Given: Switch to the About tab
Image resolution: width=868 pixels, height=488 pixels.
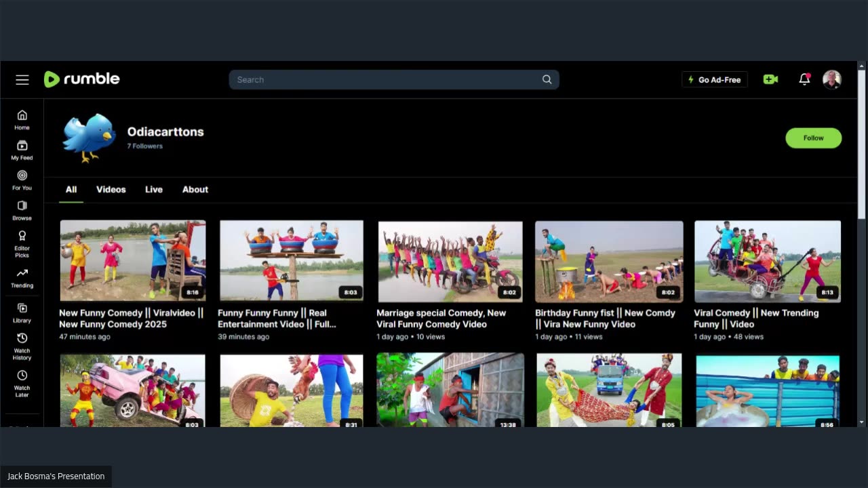Looking at the screenshot, I should point(195,189).
